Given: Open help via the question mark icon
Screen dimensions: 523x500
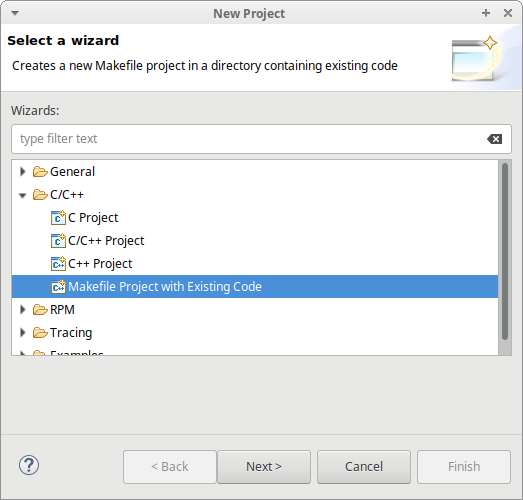Looking at the screenshot, I should coord(29,465).
